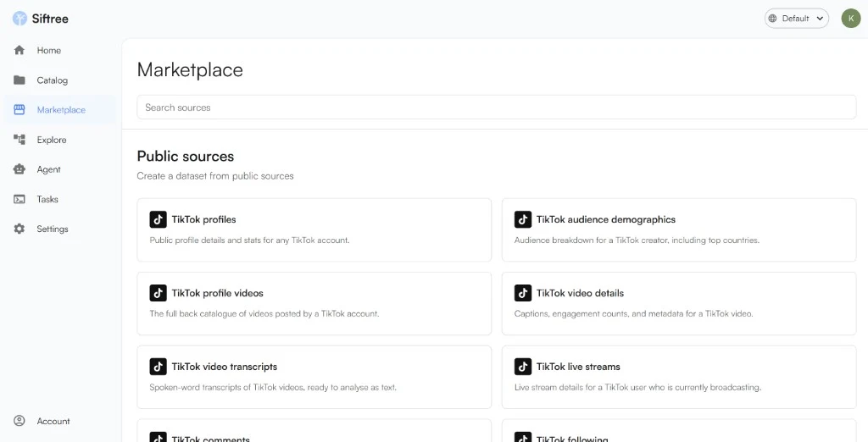Viewport: 868px width, 442px height.
Task: Click TikTok icon on audience demographics card
Action: [523, 219]
